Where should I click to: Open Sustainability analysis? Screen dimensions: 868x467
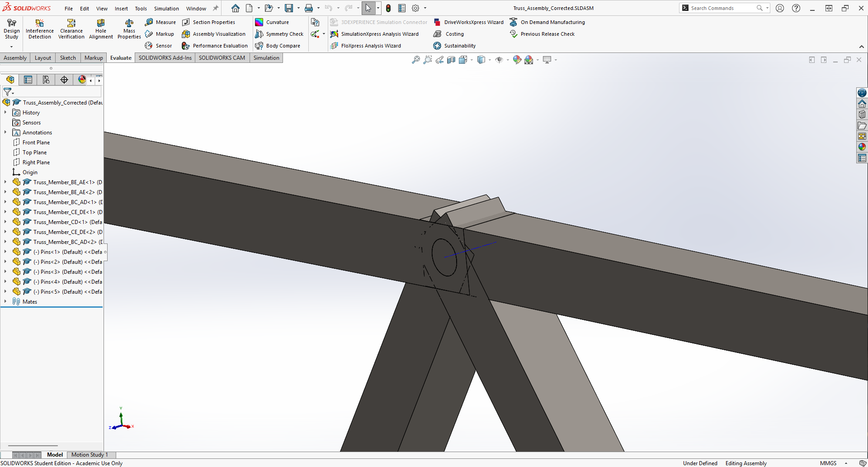[x=454, y=46]
